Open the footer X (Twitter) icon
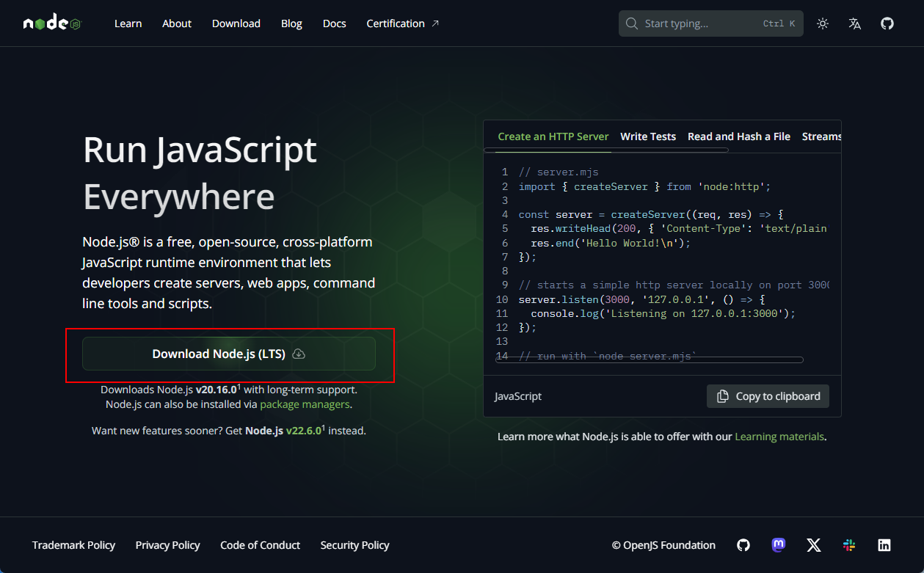 (814, 545)
